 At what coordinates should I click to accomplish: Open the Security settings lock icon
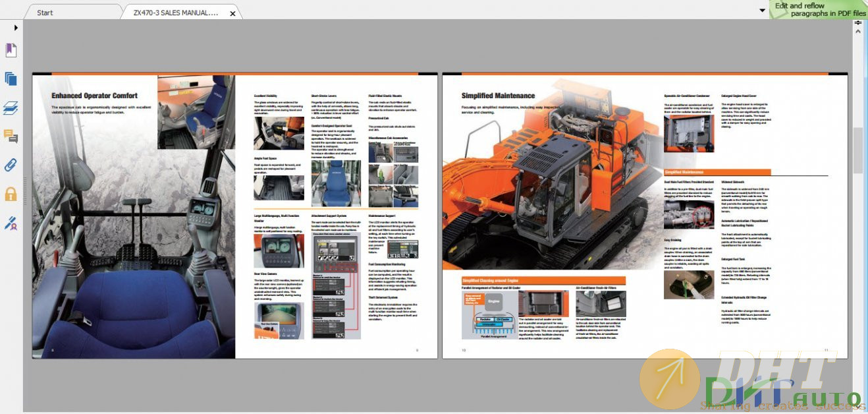11,194
